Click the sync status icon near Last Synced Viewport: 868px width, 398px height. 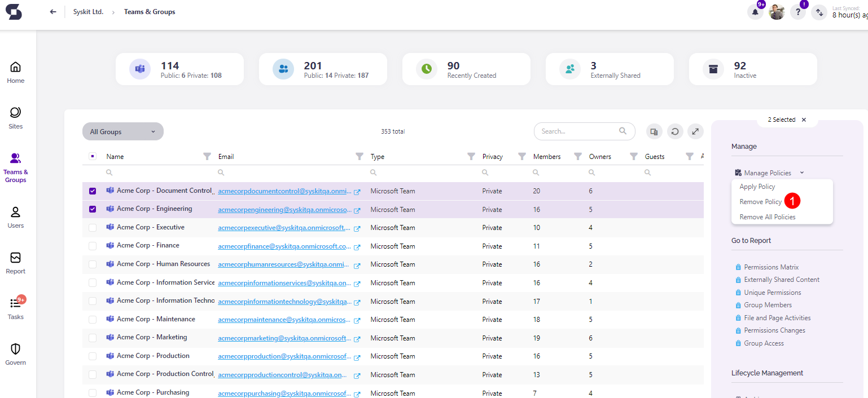tap(819, 12)
